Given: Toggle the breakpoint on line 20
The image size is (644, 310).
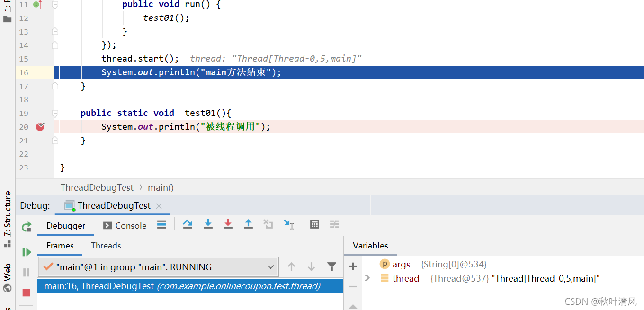Looking at the screenshot, I should pyautogui.click(x=40, y=127).
